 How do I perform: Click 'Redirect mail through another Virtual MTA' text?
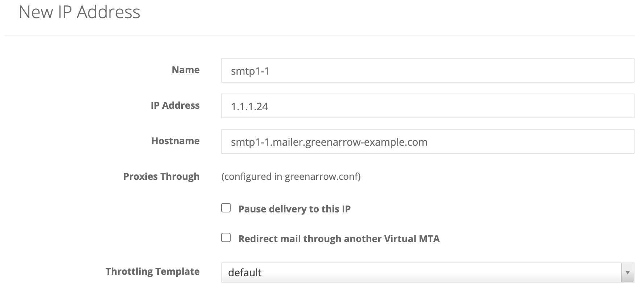(339, 239)
